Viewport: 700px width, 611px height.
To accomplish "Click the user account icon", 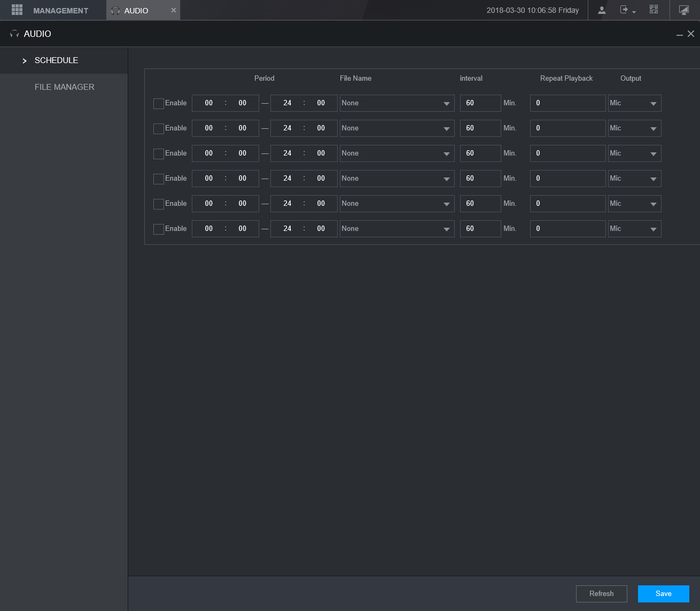I will tap(602, 10).
